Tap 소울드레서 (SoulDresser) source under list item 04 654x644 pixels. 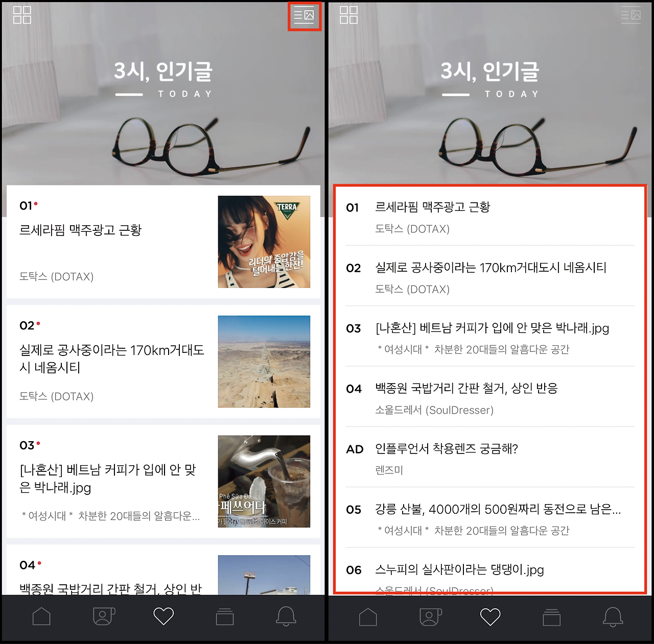pyautogui.click(x=434, y=410)
